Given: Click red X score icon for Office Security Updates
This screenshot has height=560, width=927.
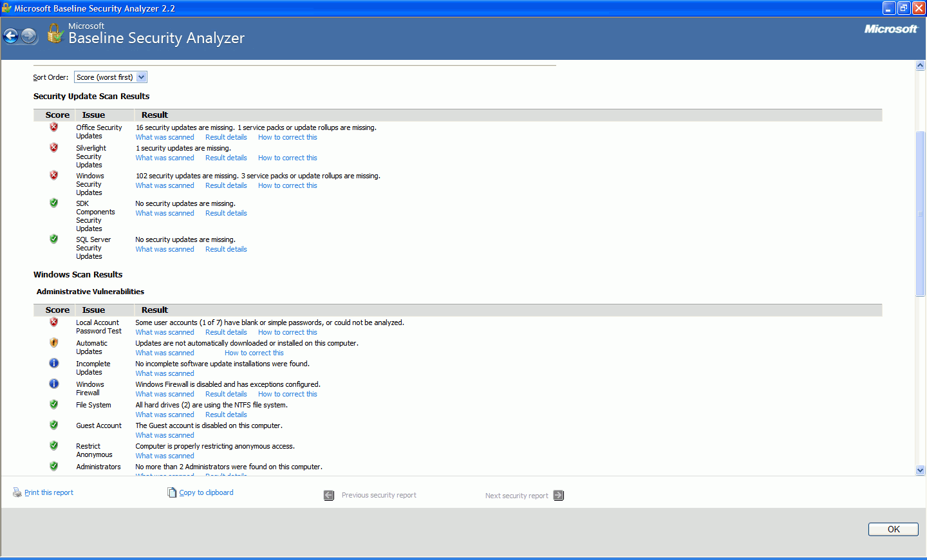Looking at the screenshot, I should 54,127.
